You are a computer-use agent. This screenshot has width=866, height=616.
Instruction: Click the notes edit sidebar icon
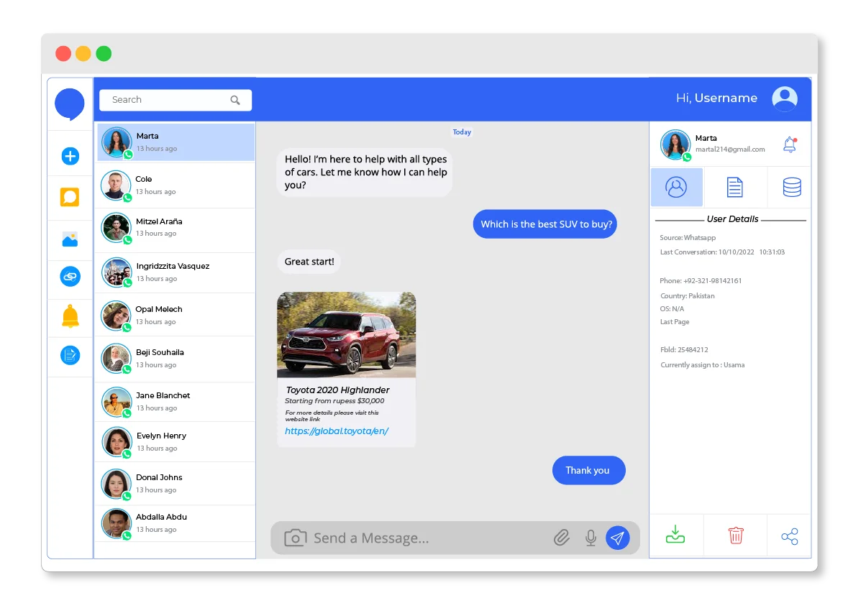(70, 355)
